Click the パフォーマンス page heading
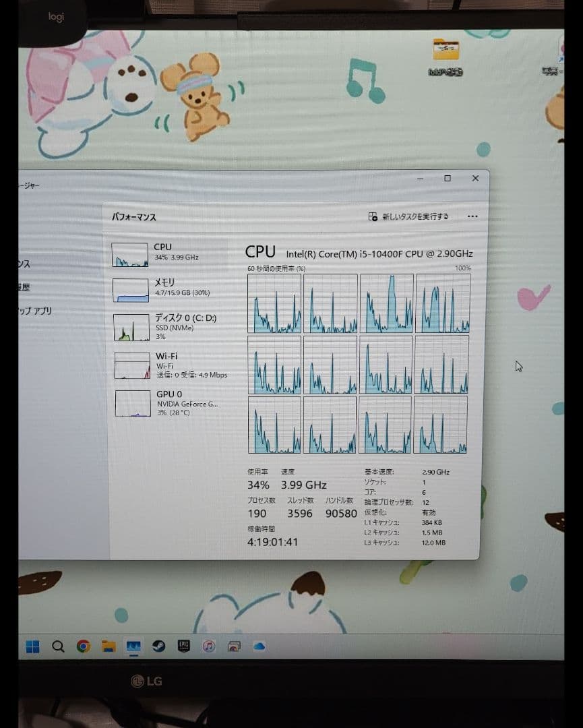Viewport: 583px width, 728px height. (x=134, y=217)
